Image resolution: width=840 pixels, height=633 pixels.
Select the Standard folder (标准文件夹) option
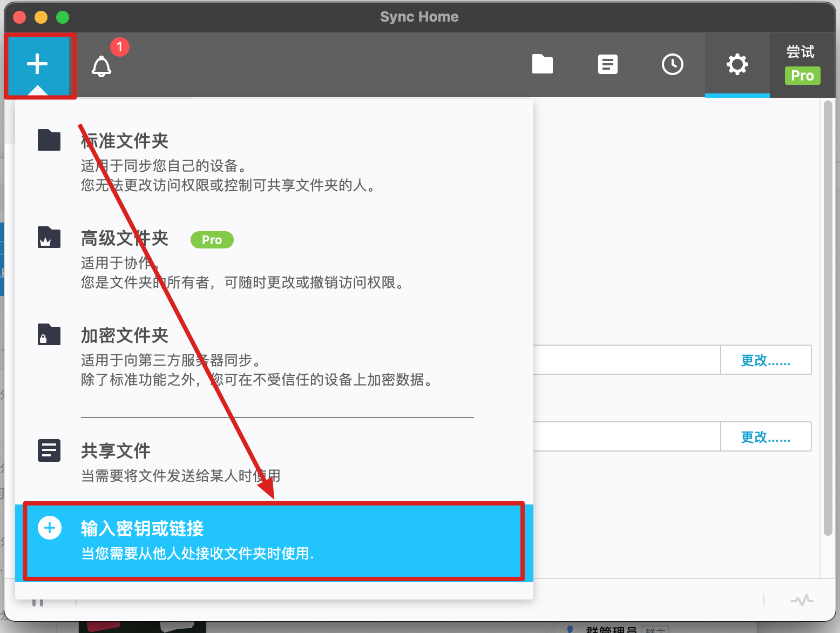pos(125,141)
